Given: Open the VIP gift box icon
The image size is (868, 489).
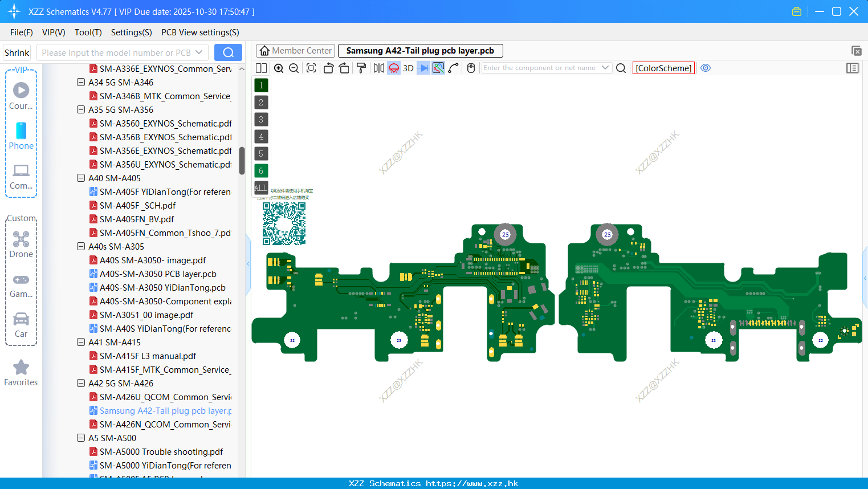Looking at the screenshot, I should [797, 11].
